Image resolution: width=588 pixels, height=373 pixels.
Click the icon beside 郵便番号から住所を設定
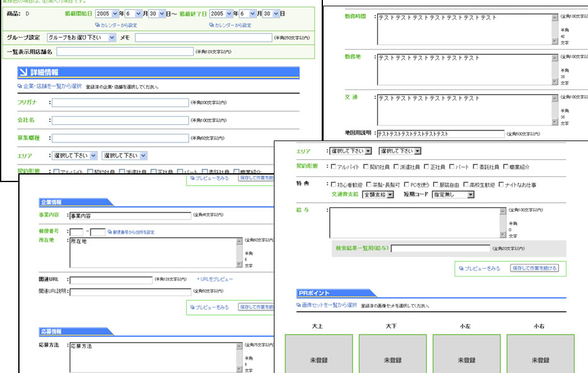click(110, 232)
